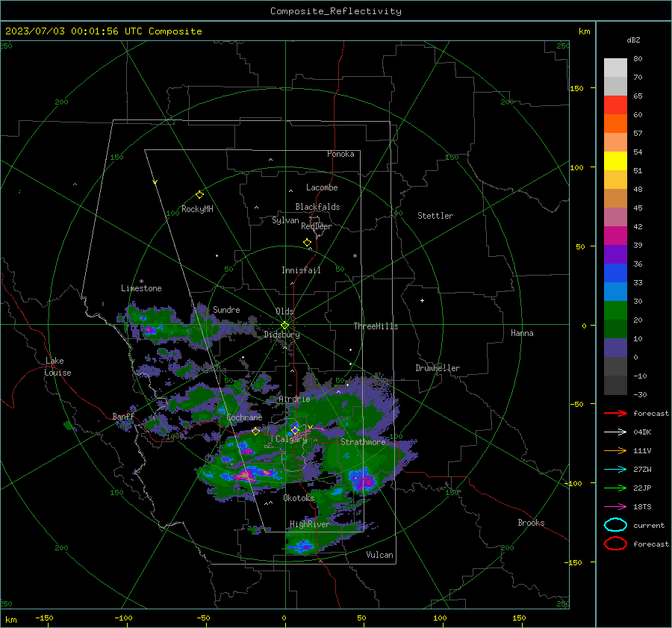Click the Cochrane town label
This screenshot has height=628, width=672.
pos(244,417)
